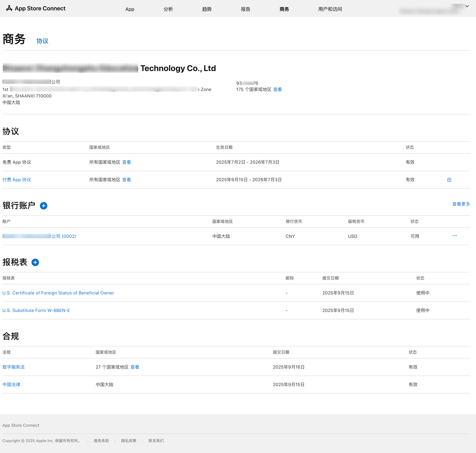Image resolution: width=476 pixels, height=453 pixels.
Task: Open the 付费 App 协议 link
Action: [x=17, y=180]
